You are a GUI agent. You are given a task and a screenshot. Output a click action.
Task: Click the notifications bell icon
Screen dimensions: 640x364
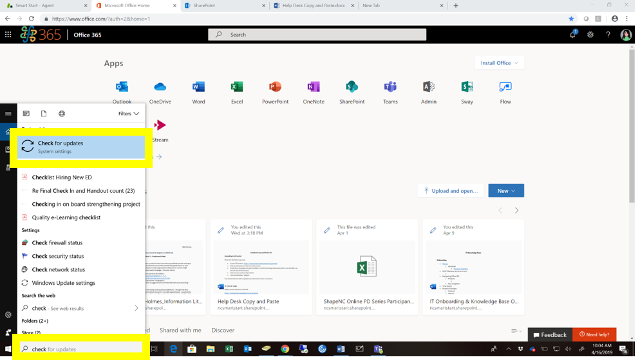pyautogui.click(x=572, y=35)
